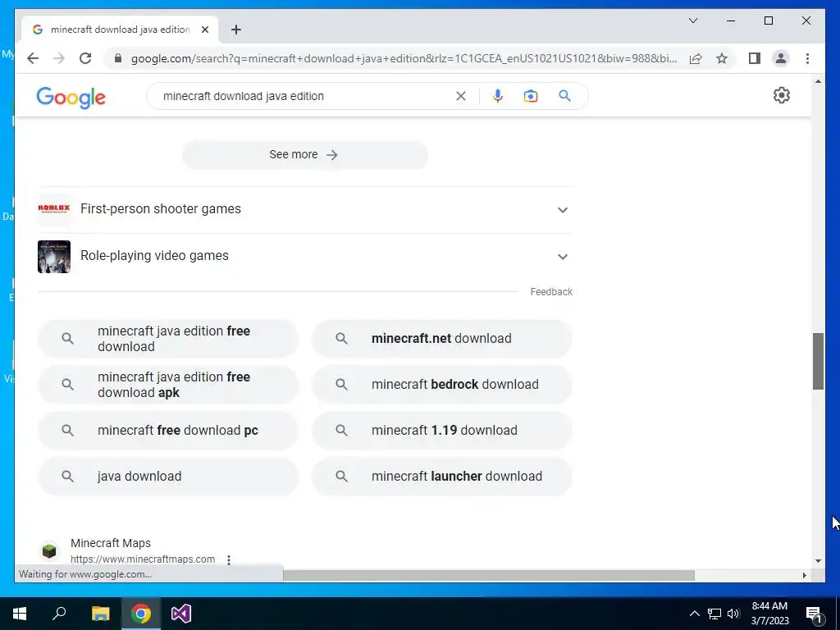This screenshot has width=840, height=630.
Task: Click the scrollbar down arrow
Action: (x=818, y=561)
